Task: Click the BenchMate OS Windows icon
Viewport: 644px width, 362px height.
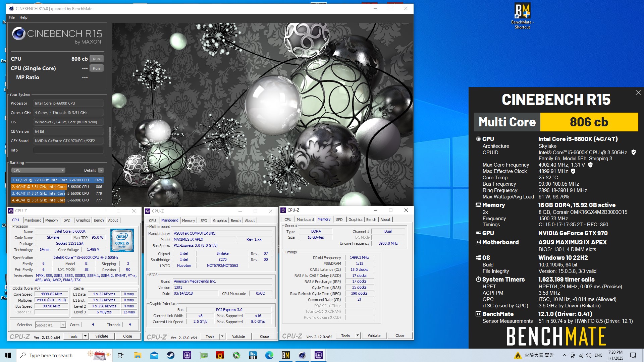Action: (x=478, y=257)
